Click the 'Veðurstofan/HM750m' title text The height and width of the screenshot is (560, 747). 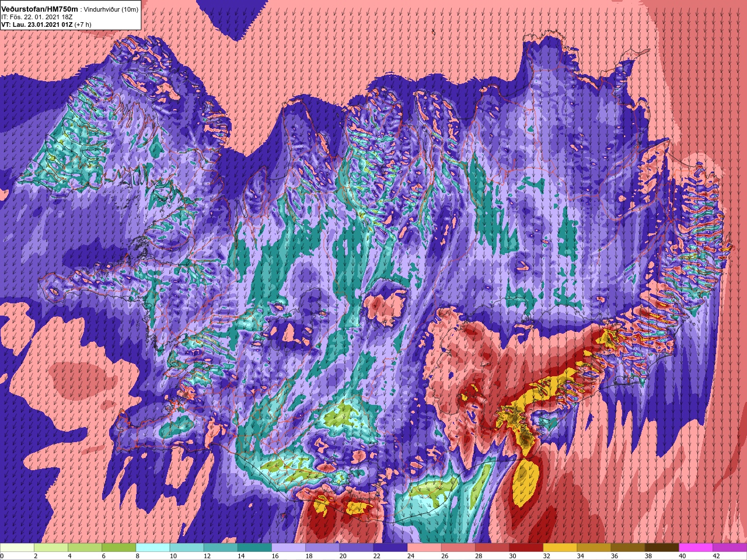(x=40, y=9)
